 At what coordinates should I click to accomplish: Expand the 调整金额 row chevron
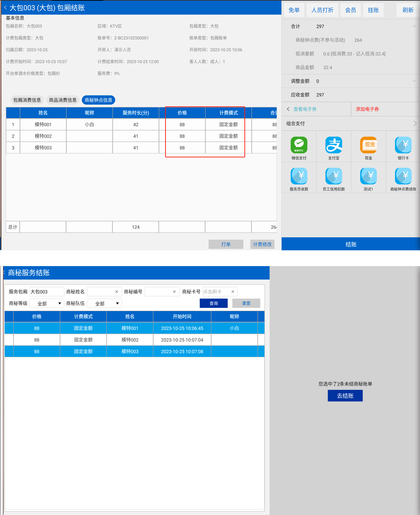tap(414, 81)
